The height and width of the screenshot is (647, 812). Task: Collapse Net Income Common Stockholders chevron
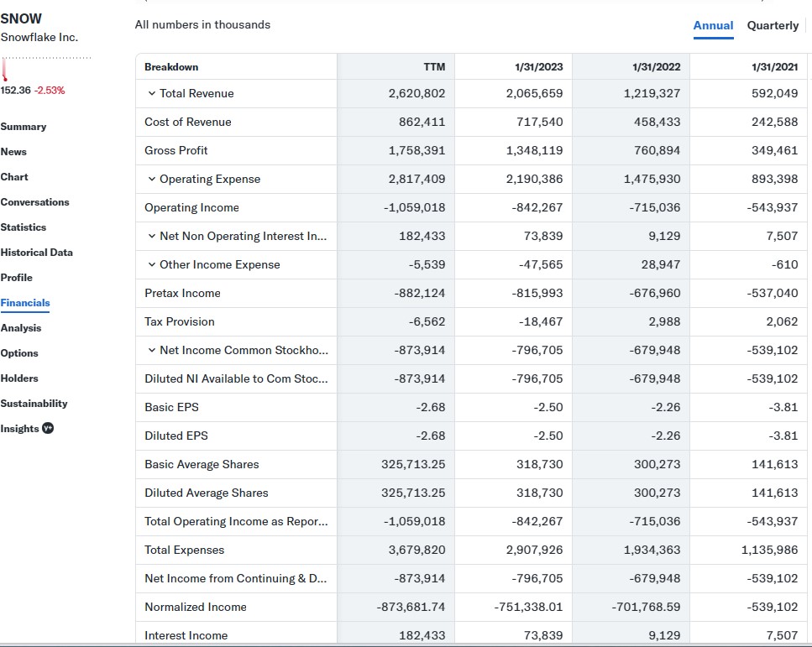(x=151, y=351)
